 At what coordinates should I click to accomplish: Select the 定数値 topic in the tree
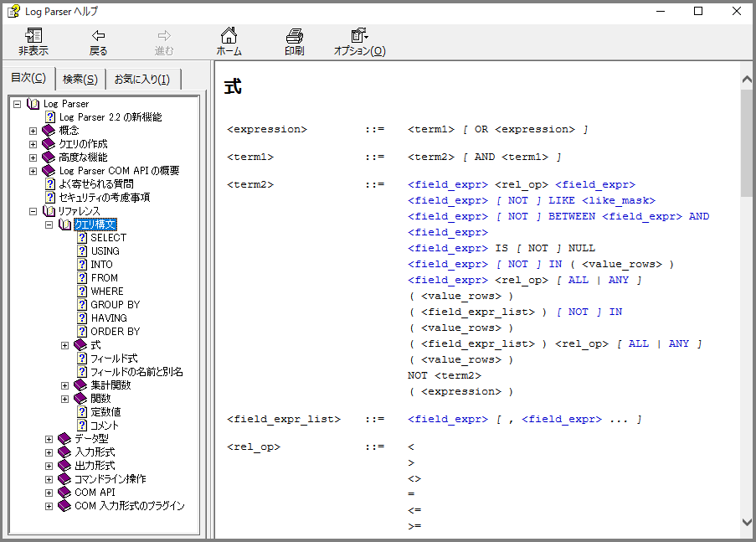(105, 411)
